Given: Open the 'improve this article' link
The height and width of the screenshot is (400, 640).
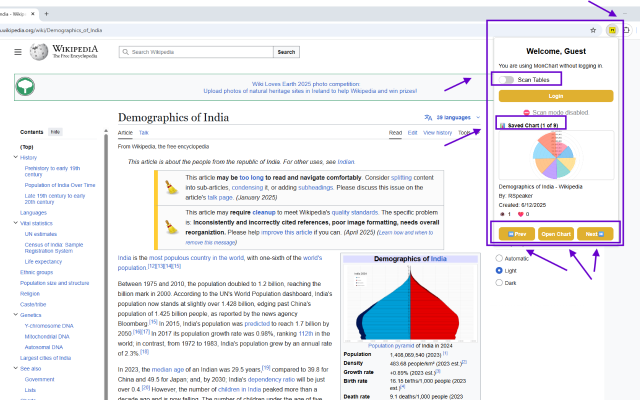Looking at the screenshot, I should click(287, 232).
